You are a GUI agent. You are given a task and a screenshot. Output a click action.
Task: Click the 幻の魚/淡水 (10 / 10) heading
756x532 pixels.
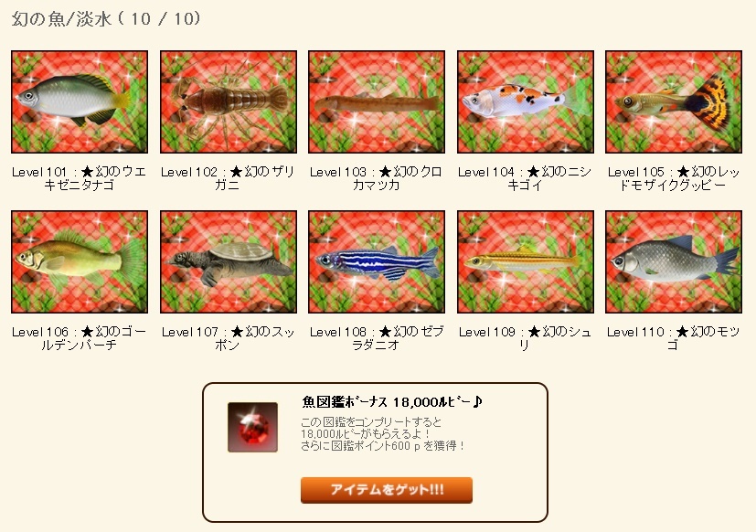coord(106,19)
